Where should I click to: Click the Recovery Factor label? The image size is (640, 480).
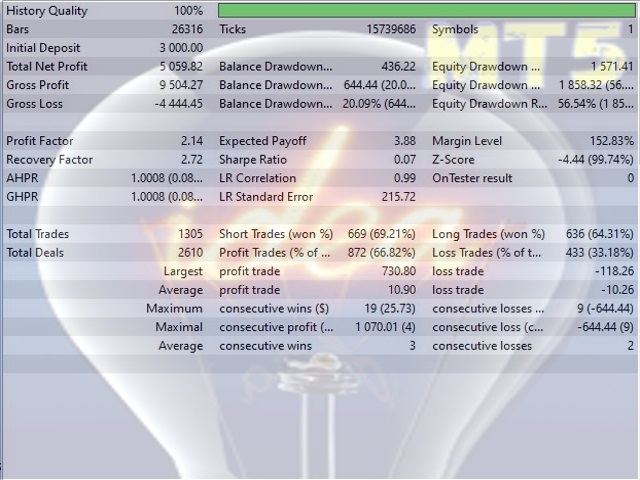click(x=49, y=160)
